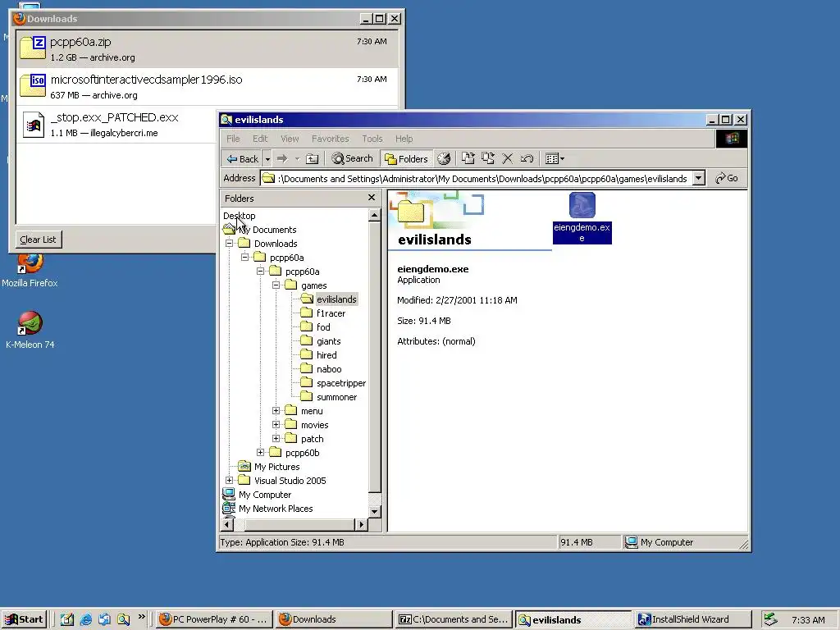Viewport: 840px width, 630px height.
Task: Select pcpp60a.zip in Downloads window
Action: (x=208, y=48)
